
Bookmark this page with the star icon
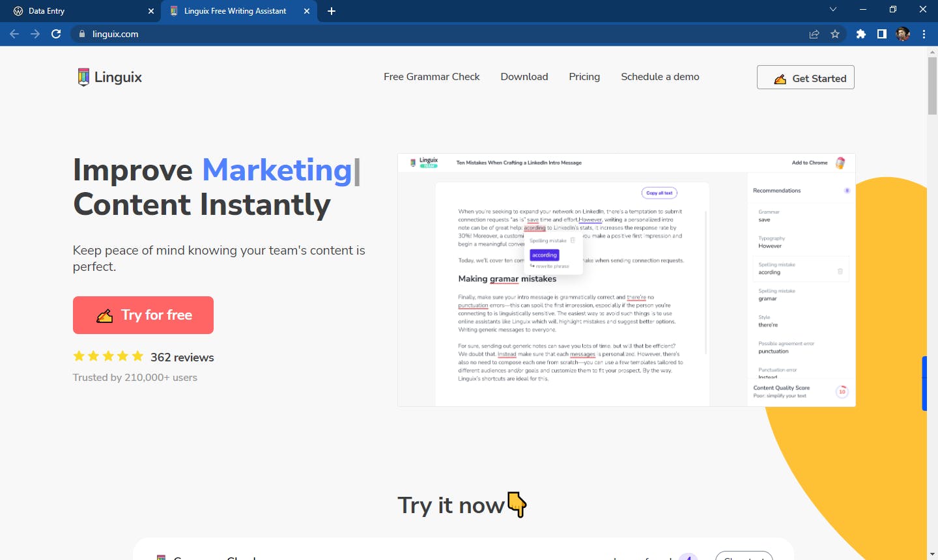click(x=835, y=34)
